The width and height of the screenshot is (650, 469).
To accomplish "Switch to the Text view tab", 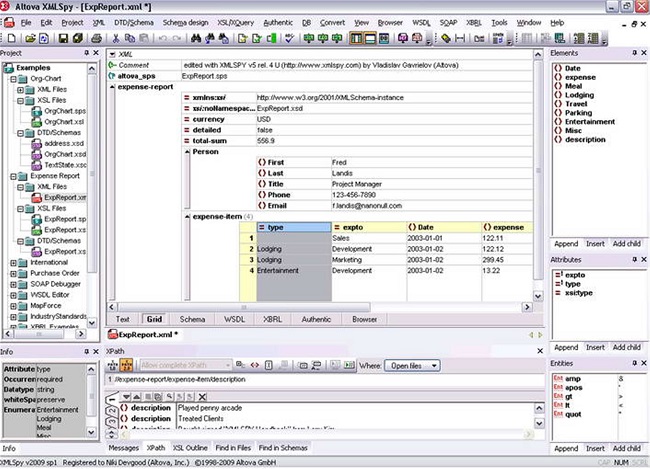I will pos(122,319).
